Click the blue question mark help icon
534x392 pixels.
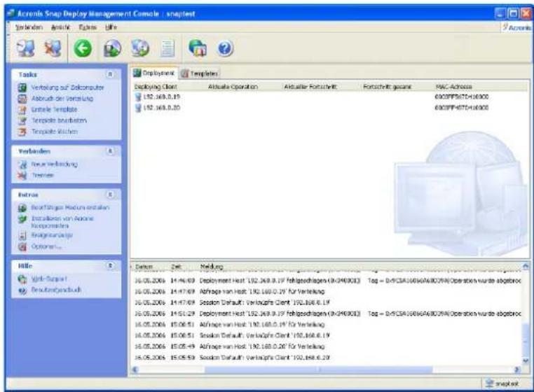[x=225, y=48]
